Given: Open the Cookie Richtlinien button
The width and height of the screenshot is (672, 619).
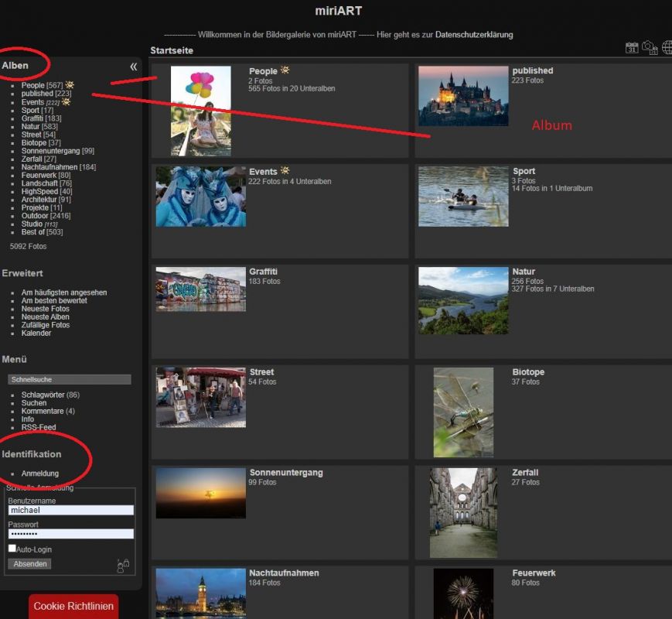Looking at the screenshot, I should pyautogui.click(x=73, y=606).
